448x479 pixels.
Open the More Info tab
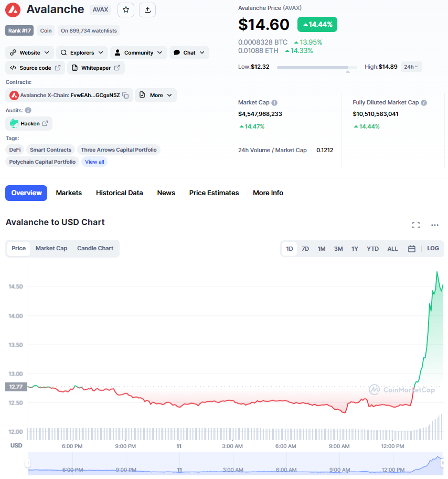click(268, 193)
